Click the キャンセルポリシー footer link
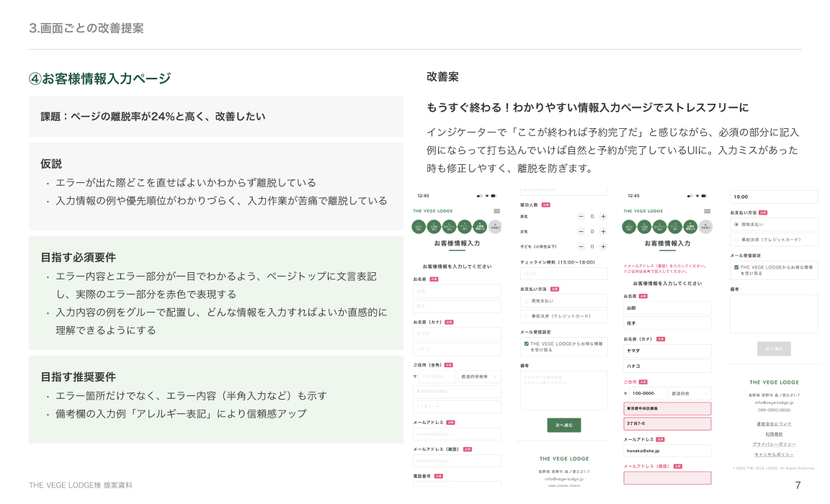This screenshot has height=504, width=830. point(774,454)
